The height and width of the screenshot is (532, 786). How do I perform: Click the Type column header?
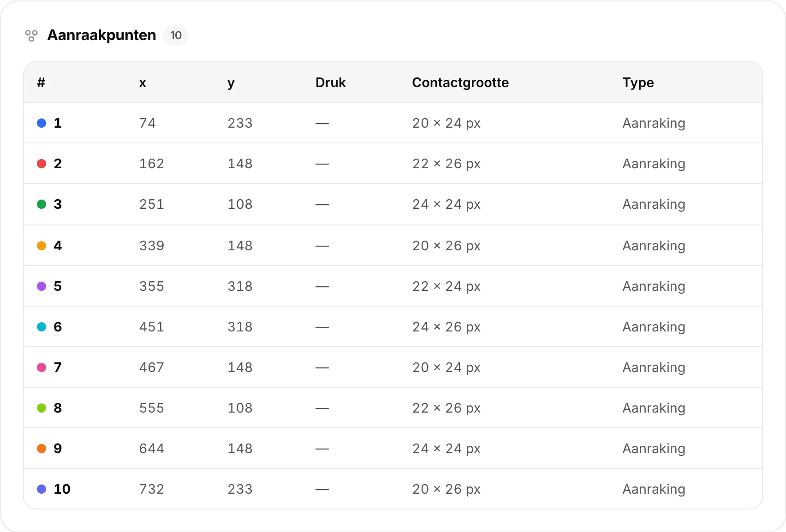tap(638, 83)
